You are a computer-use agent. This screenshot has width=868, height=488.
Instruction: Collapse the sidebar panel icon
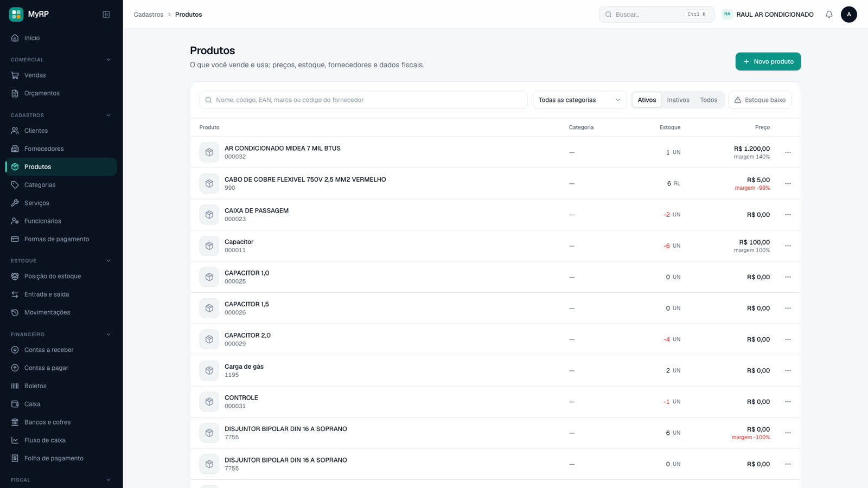point(106,15)
